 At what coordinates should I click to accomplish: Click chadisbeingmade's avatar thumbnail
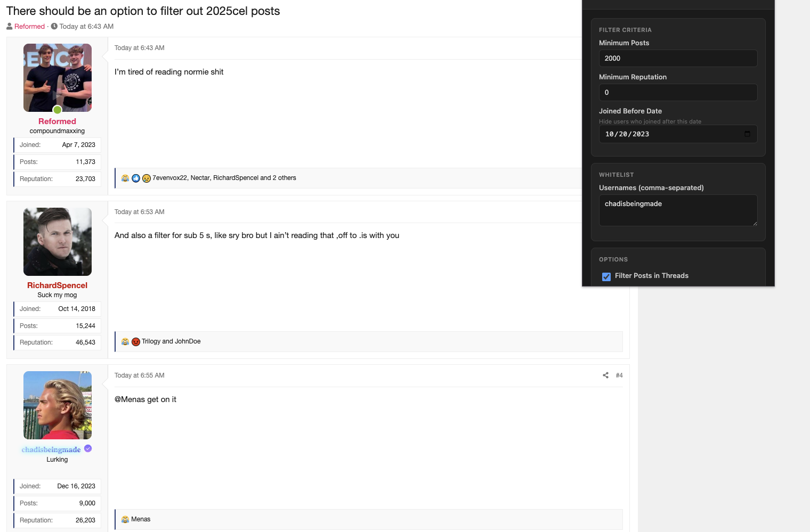[x=58, y=405]
